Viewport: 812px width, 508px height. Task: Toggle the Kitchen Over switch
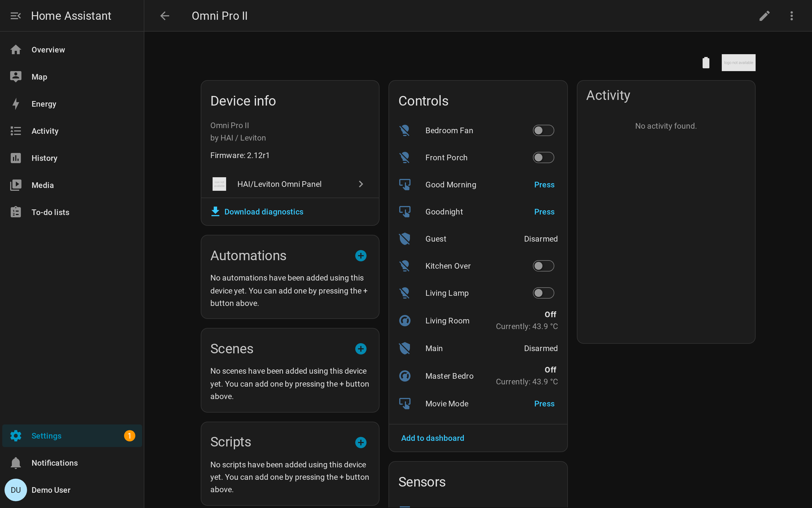pyautogui.click(x=543, y=266)
